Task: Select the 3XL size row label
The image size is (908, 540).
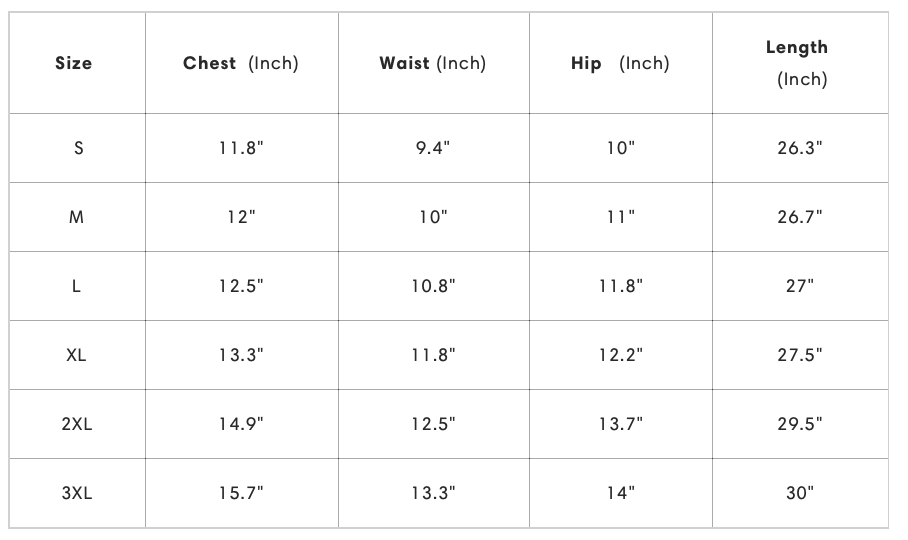Action: click(77, 493)
